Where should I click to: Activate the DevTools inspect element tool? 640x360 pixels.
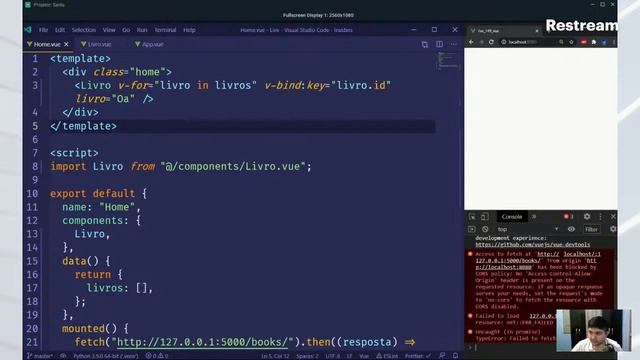472,217
